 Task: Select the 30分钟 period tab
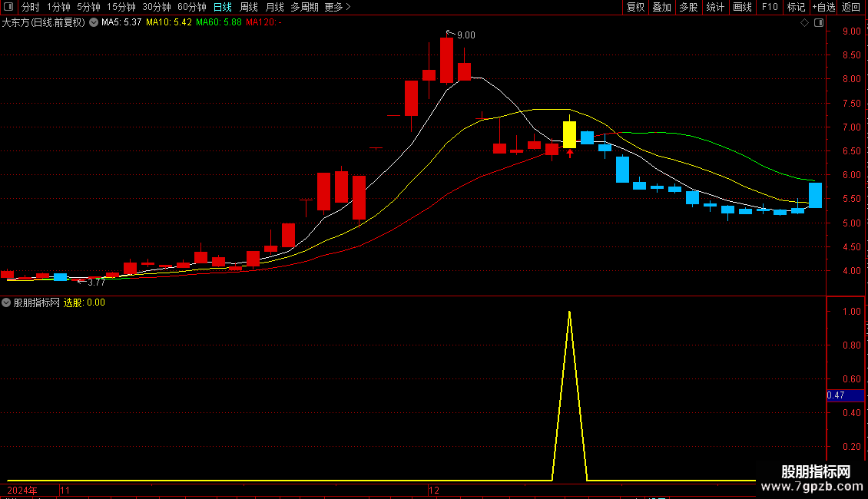coord(157,7)
